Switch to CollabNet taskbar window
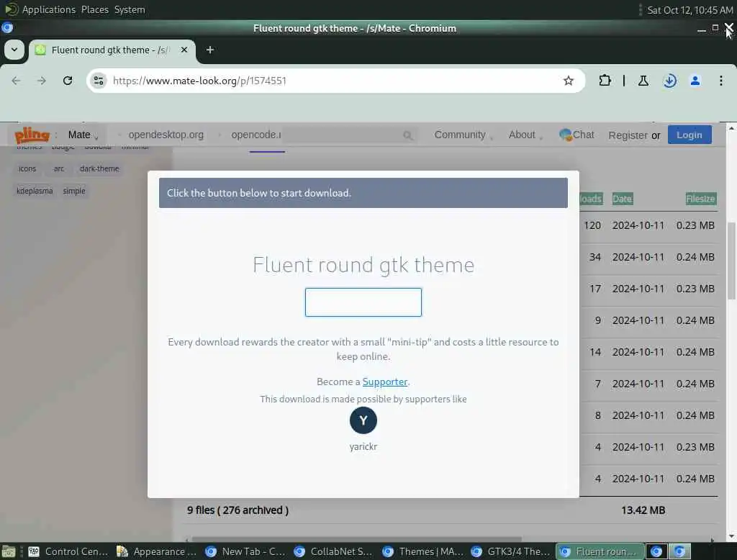 coord(334,551)
